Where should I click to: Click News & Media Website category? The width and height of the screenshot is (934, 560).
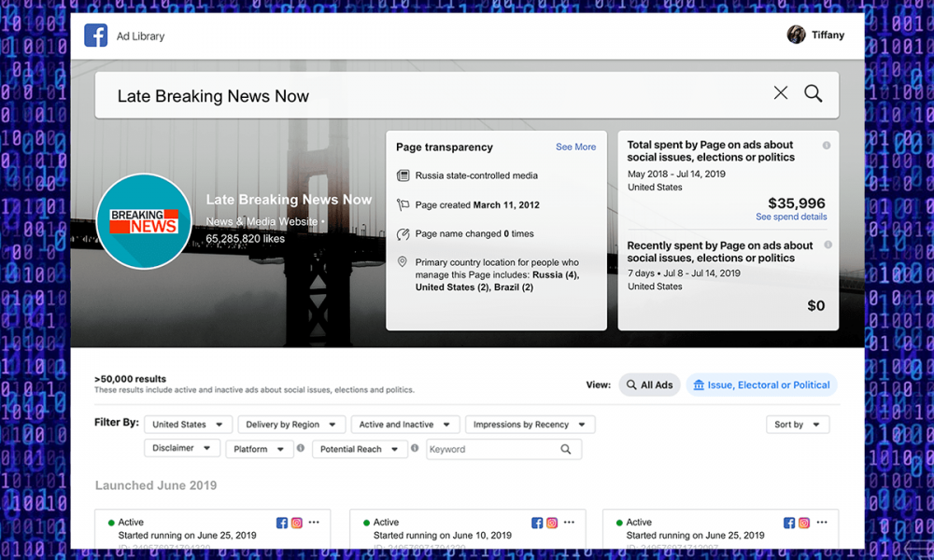(x=262, y=221)
